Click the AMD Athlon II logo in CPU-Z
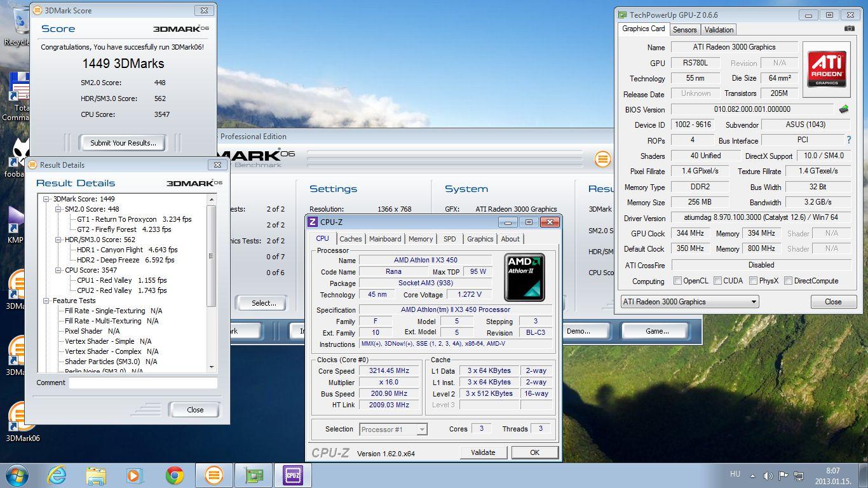 524,278
